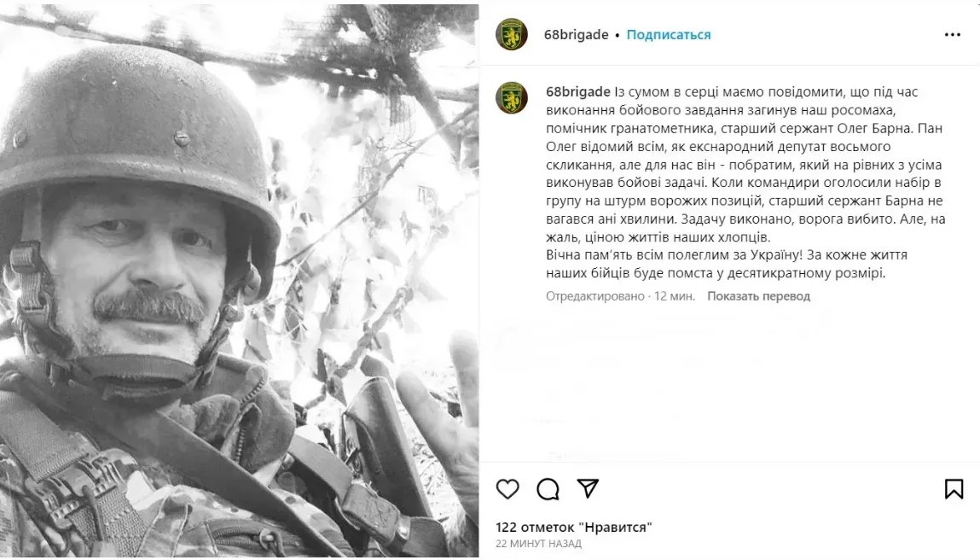Screen dimensions: 980x560
Task: Like the post with the heart icon
Action: coord(507,488)
